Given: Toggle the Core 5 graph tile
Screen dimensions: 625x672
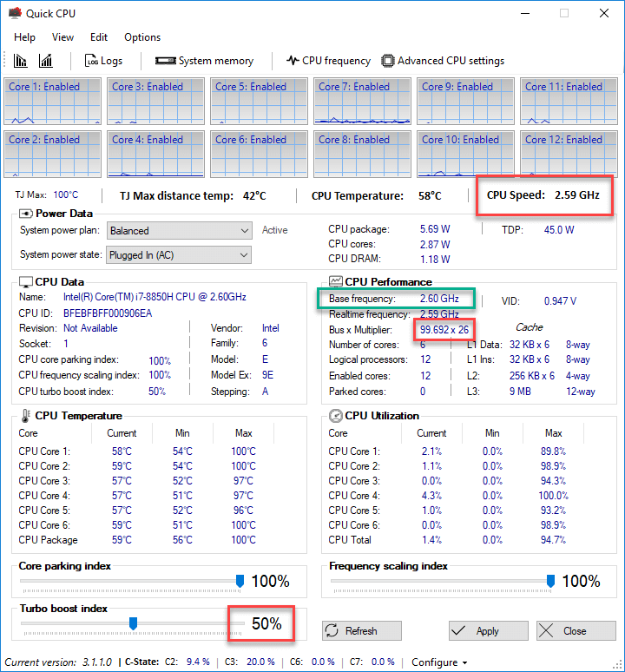Looking at the screenshot, I should [x=260, y=101].
